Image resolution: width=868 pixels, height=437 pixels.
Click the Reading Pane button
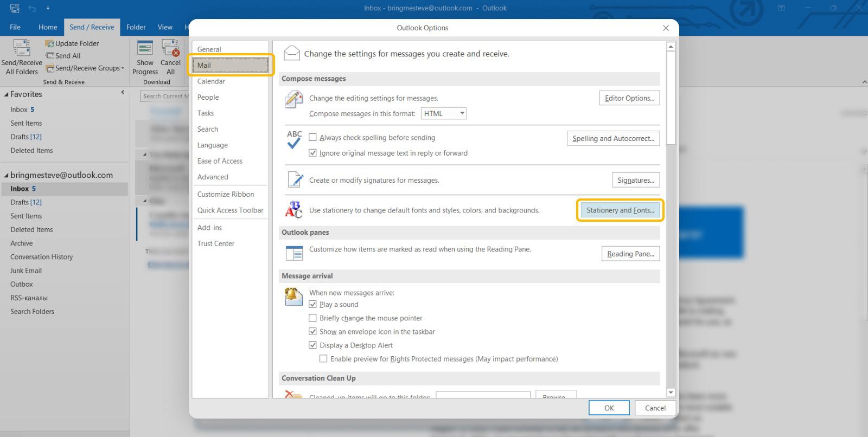point(630,254)
